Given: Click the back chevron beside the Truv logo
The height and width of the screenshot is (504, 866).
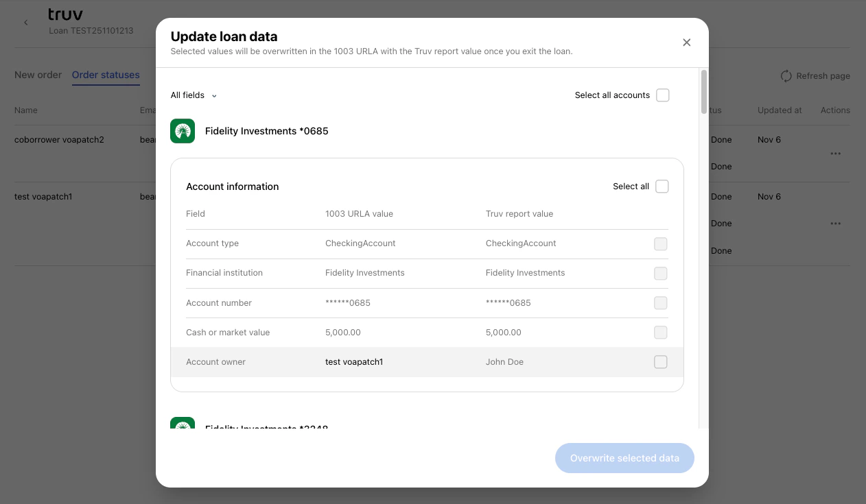Looking at the screenshot, I should coord(25,22).
